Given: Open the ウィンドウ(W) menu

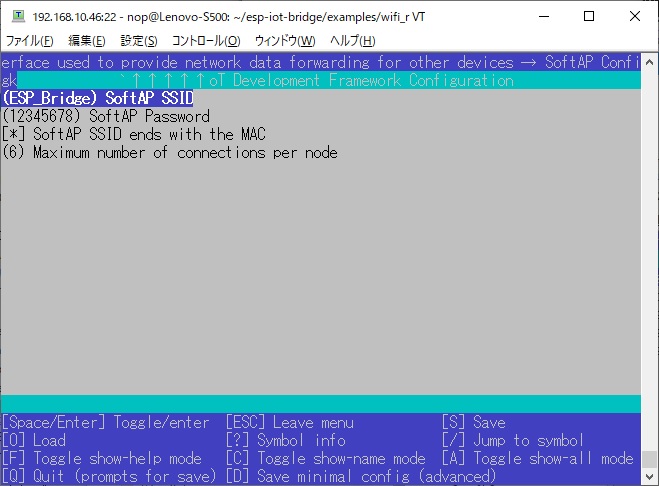Looking at the screenshot, I should pyautogui.click(x=285, y=41).
